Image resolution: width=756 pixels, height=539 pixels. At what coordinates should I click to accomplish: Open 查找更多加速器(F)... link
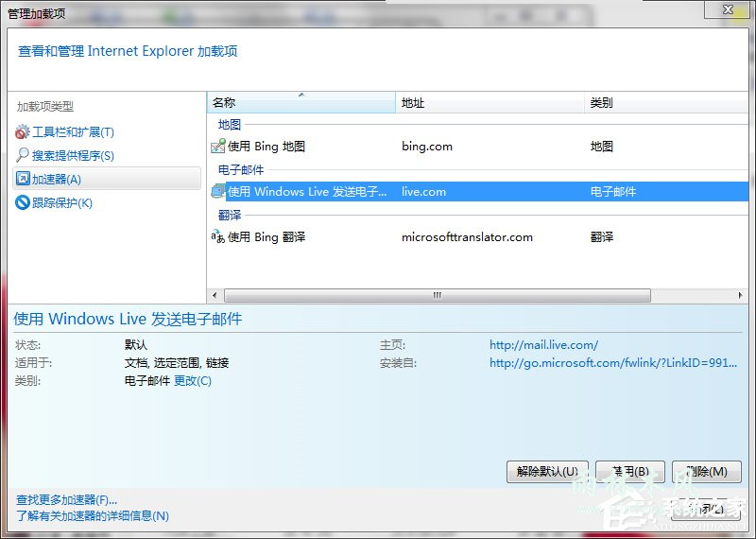66,500
